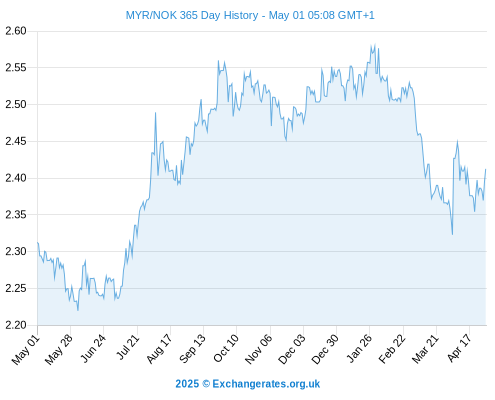Select the Jul 21 x-axis label
The width and height of the screenshot is (495, 400).
click(127, 347)
